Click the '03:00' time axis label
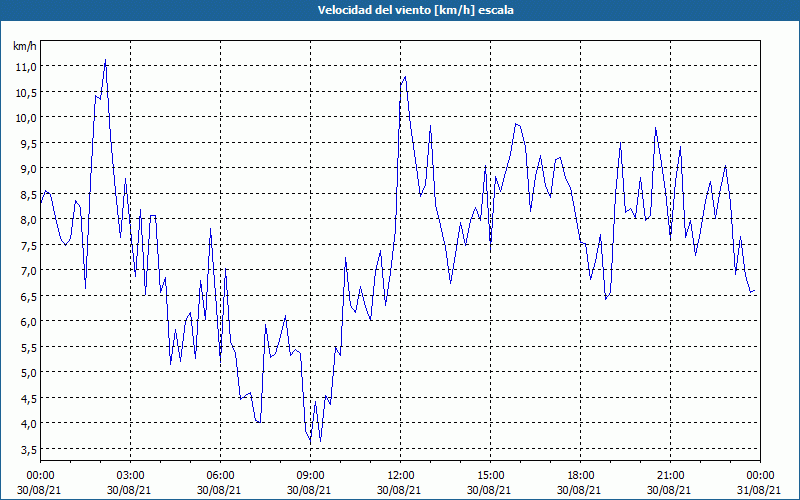Image resolution: width=800 pixels, height=500 pixels. [130, 476]
